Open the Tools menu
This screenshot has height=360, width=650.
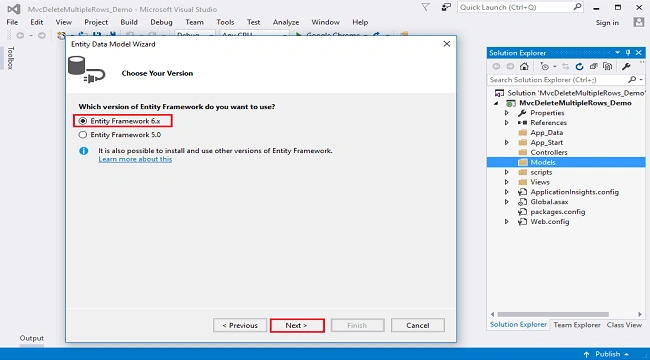click(225, 22)
